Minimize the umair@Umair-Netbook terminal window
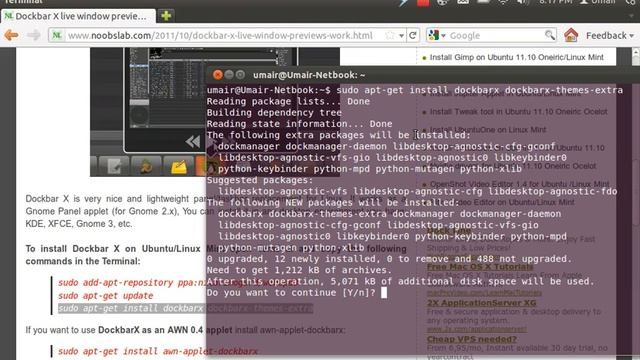Image resolution: width=640 pixels, height=360 pixels. [x=229, y=75]
